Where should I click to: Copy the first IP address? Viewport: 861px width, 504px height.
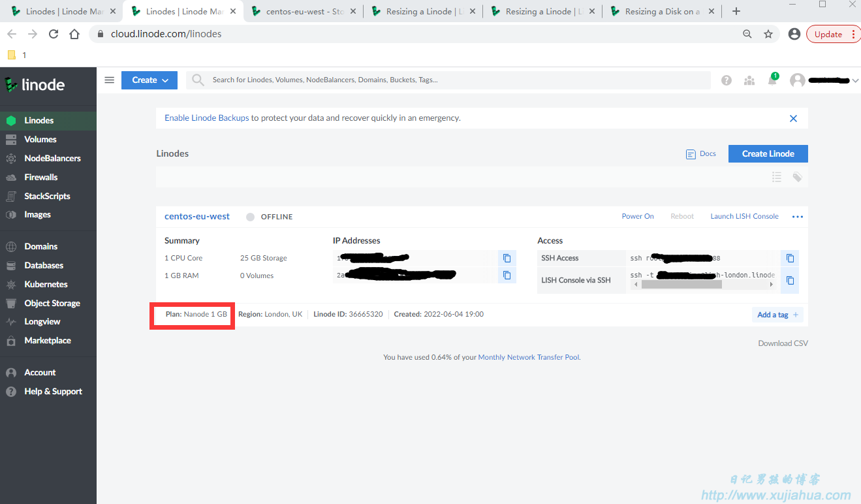pos(507,258)
